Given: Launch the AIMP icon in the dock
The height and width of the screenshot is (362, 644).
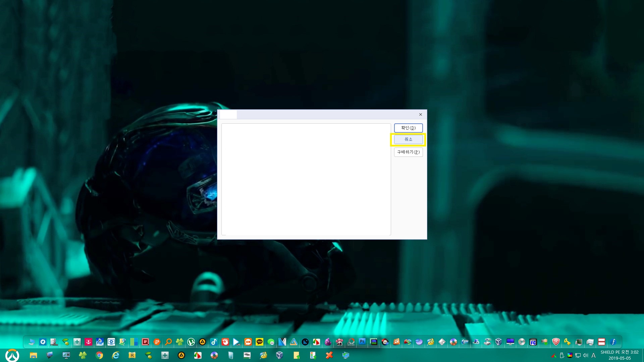Looking at the screenshot, I should (203, 342).
